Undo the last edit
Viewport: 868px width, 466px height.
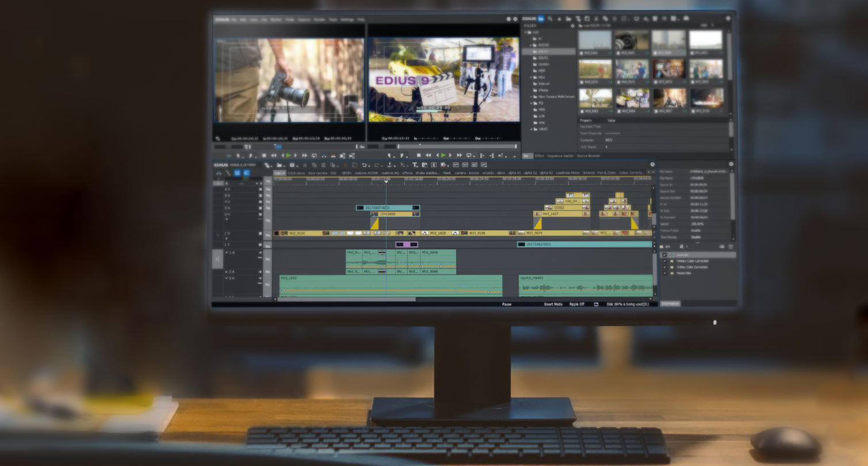point(364,165)
